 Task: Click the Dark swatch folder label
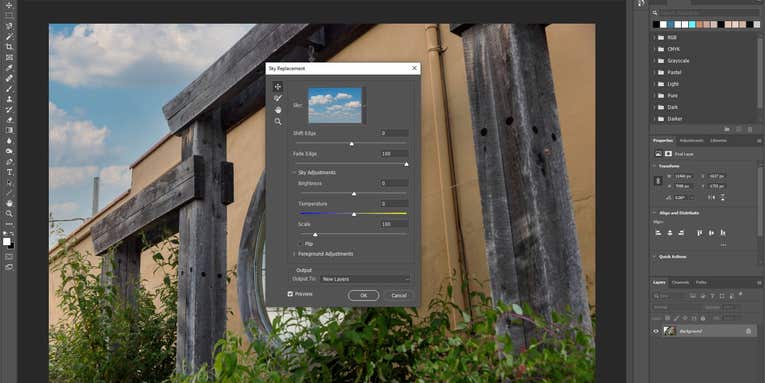(673, 107)
